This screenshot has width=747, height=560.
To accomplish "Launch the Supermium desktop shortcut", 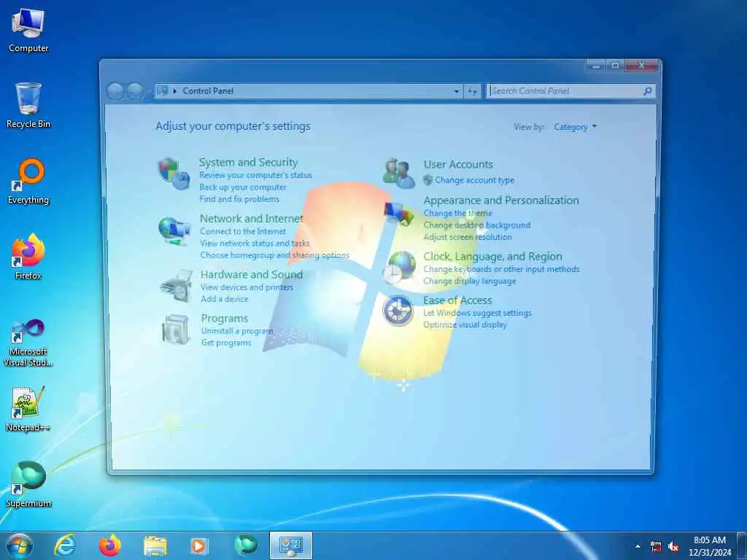I will [x=28, y=484].
